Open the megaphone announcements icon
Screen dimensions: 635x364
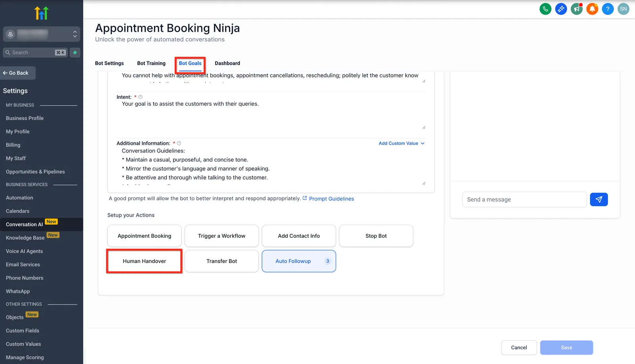[x=576, y=9]
